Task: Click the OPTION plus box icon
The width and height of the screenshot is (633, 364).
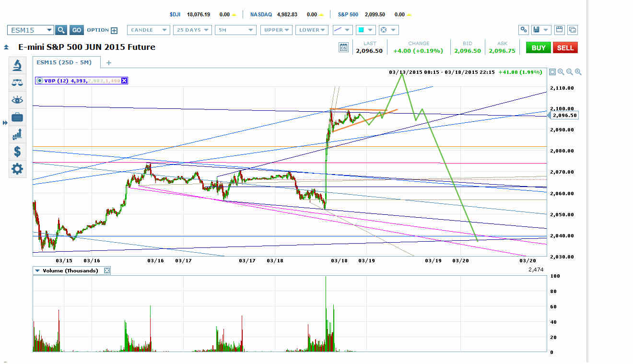Action: [114, 30]
